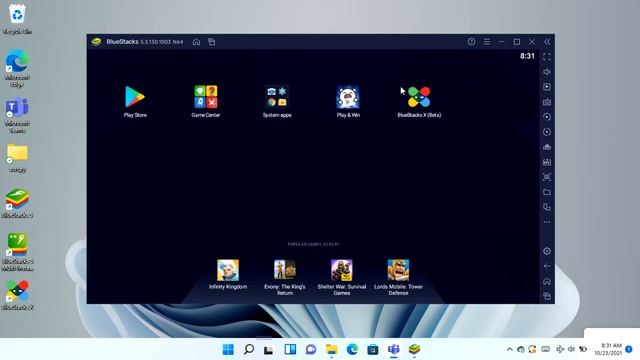Switch to Teams on the taskbar
The height and width of the screenshot is (360, 640).
click(393, 349)
